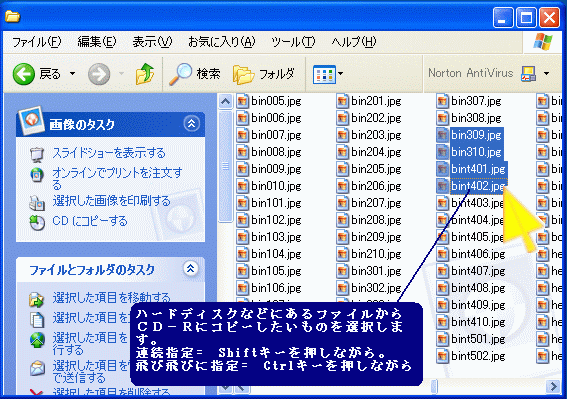Open the 表示(V) menu
Viewport: 567px width, 399px height.
click(x=152, y=42)
